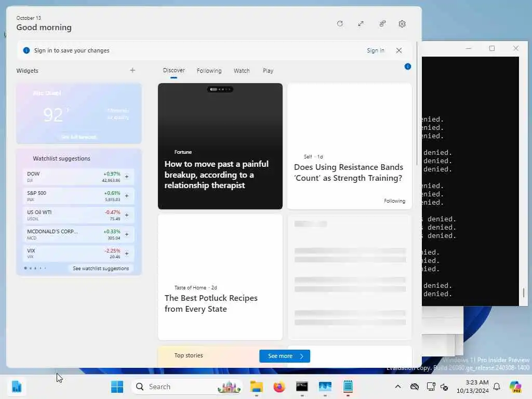Viewport: 532px width, 399px height.
Task: Select the DOW stock row
Action: [x=79, y=177]
